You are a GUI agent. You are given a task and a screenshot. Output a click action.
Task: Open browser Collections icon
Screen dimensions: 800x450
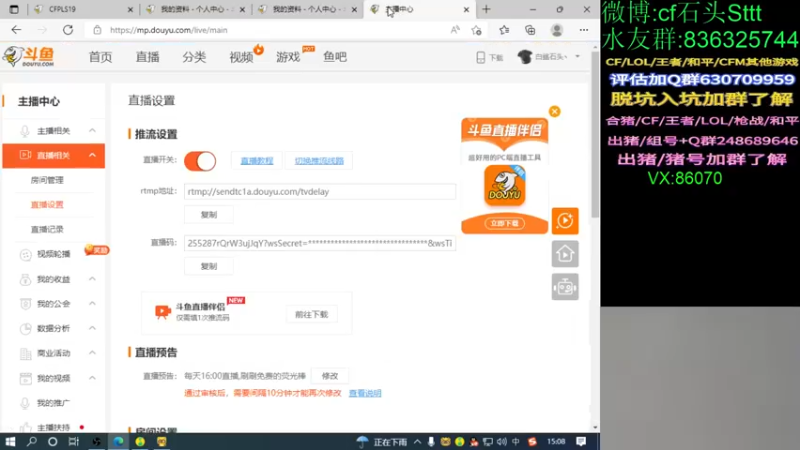pyautogui.click(x=530, y=30)
